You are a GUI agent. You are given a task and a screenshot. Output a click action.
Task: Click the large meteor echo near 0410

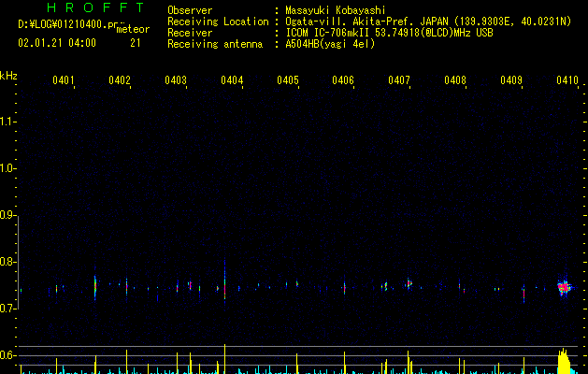coord(564,288)
